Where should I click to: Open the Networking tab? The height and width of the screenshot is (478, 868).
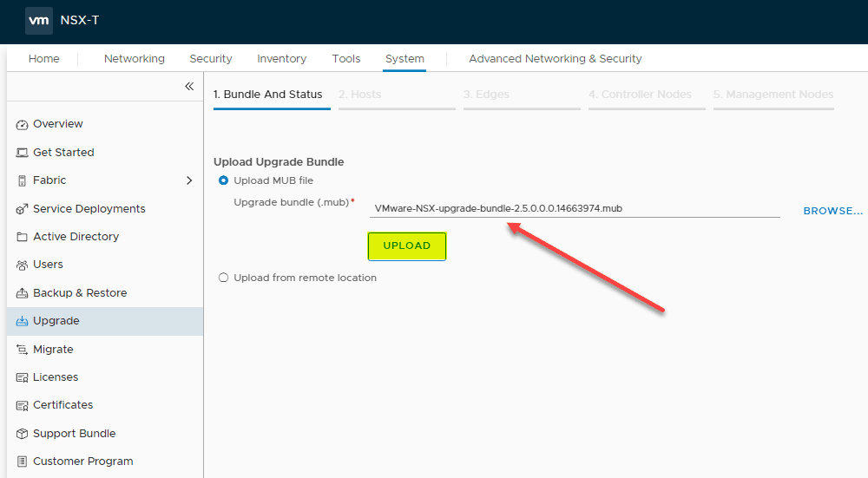pyautogui.click(x=135, y=59)
